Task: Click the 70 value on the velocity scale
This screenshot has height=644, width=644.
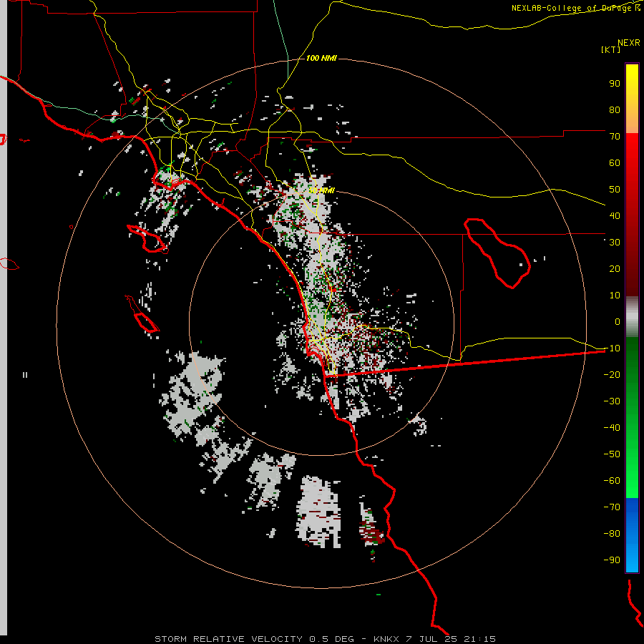Action: coord(615,137)
